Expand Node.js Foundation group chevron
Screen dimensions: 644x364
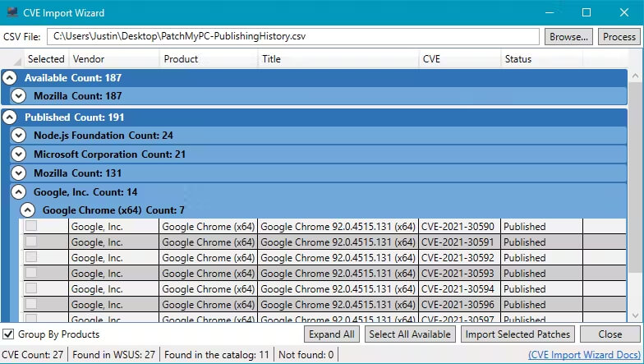coord(18,135)
